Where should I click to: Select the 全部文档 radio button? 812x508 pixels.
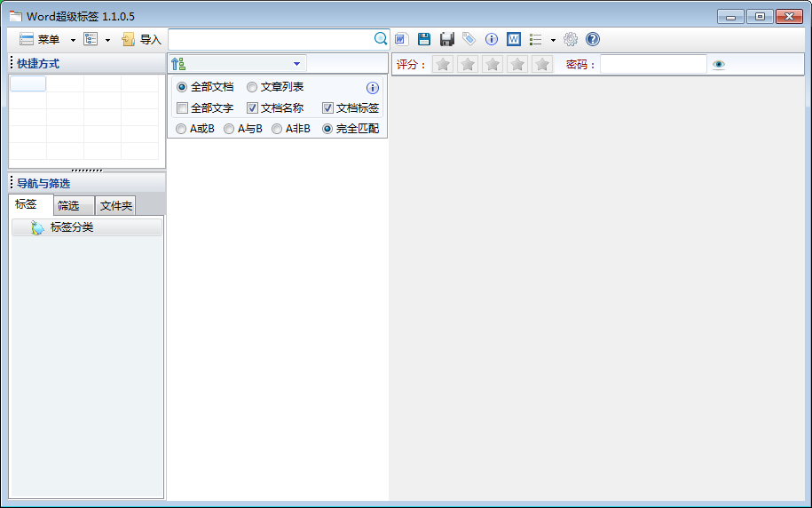[205, 87]
